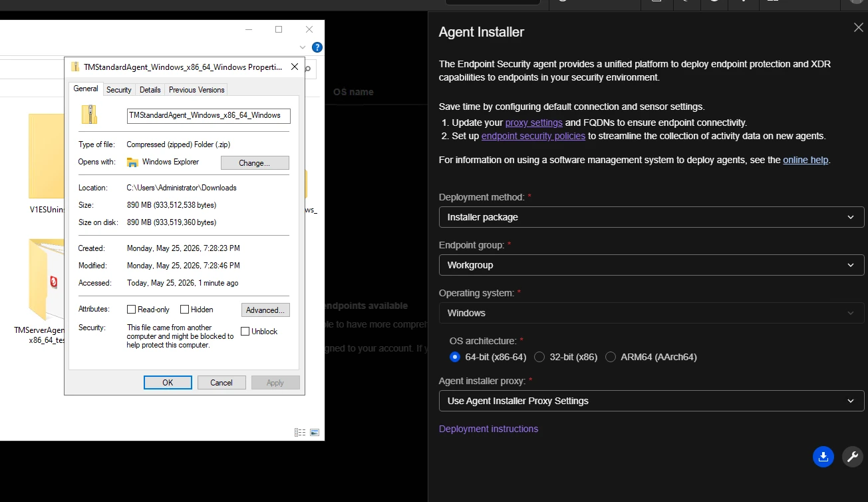868x502 pixels.
Task: Click Cancel in Properties dialog
Action: click(221, 382)
